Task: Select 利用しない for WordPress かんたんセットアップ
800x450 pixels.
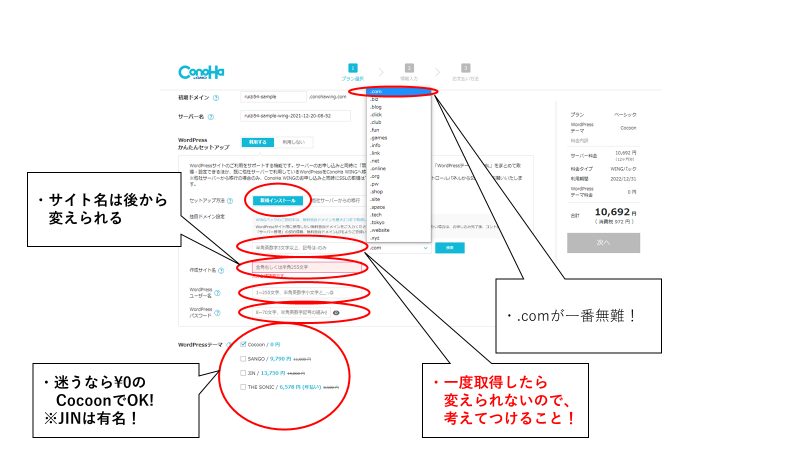Action: [293, 142]
